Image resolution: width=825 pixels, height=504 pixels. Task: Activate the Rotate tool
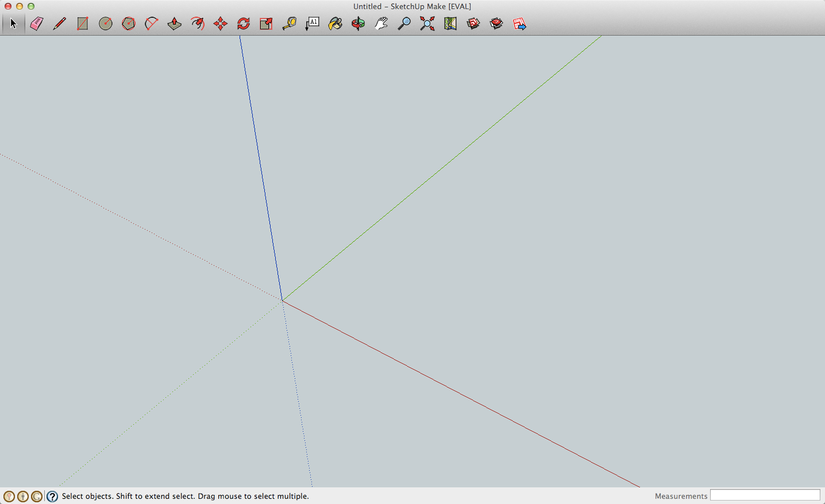(244, 24)
